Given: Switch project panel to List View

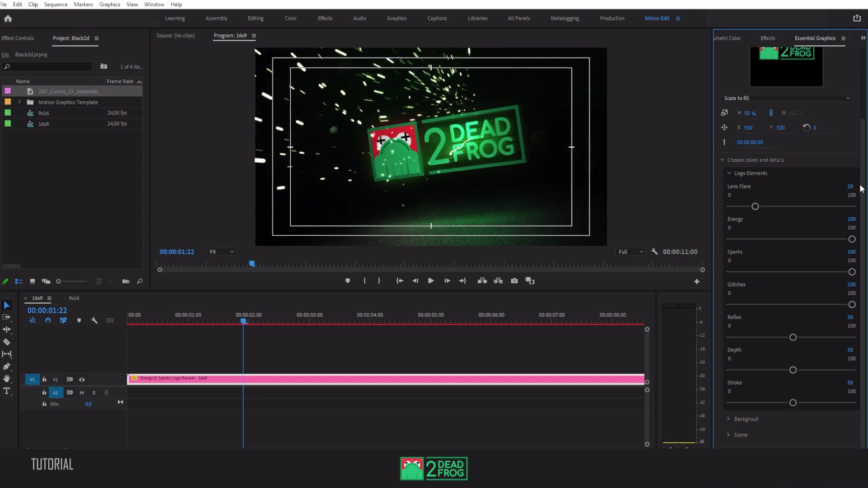Looking at the screenshot, I should [x=19, y=282].
